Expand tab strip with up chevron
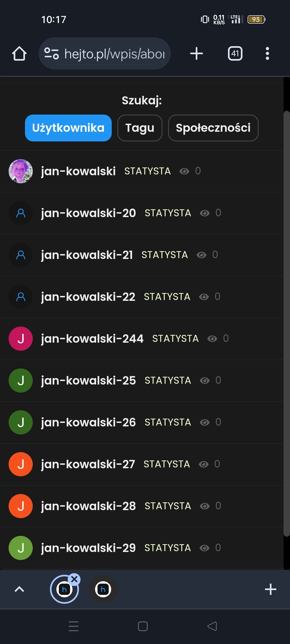Viewport: 290px width, 644px height. point(19,589)
